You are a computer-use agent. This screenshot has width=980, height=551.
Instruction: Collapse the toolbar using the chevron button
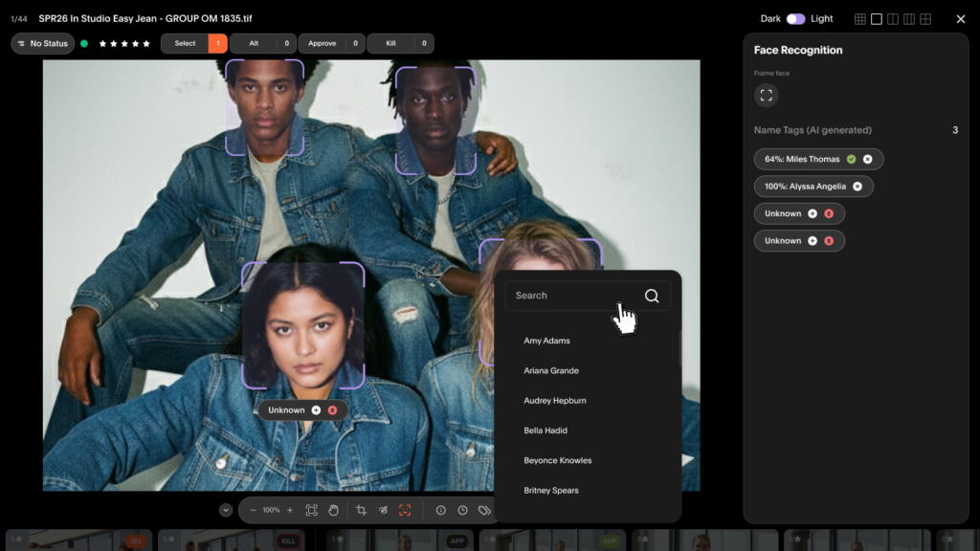click(x=226, y=511)
